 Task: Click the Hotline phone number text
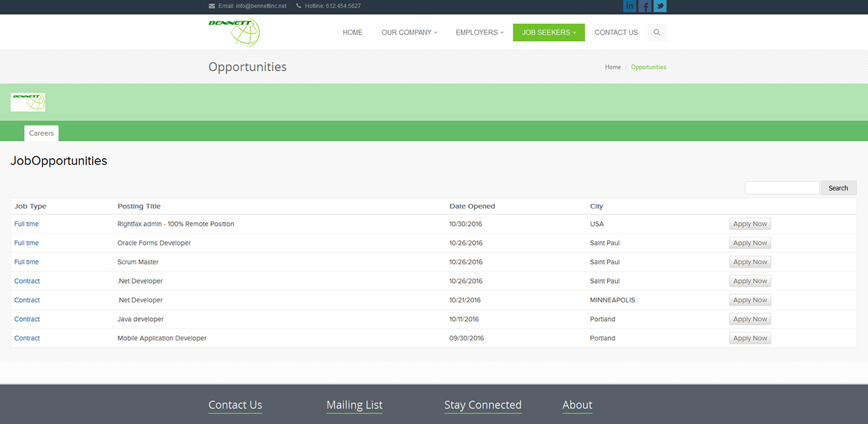click(344, 6)
